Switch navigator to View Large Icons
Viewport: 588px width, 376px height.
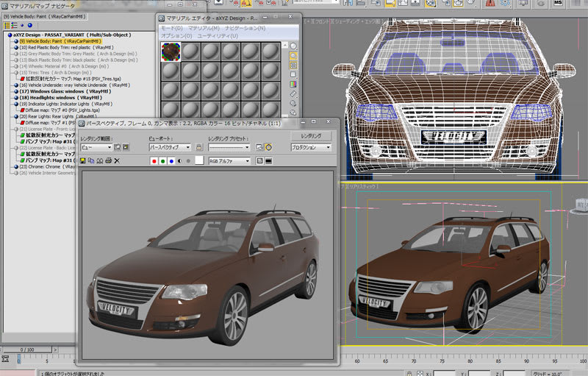30,26
